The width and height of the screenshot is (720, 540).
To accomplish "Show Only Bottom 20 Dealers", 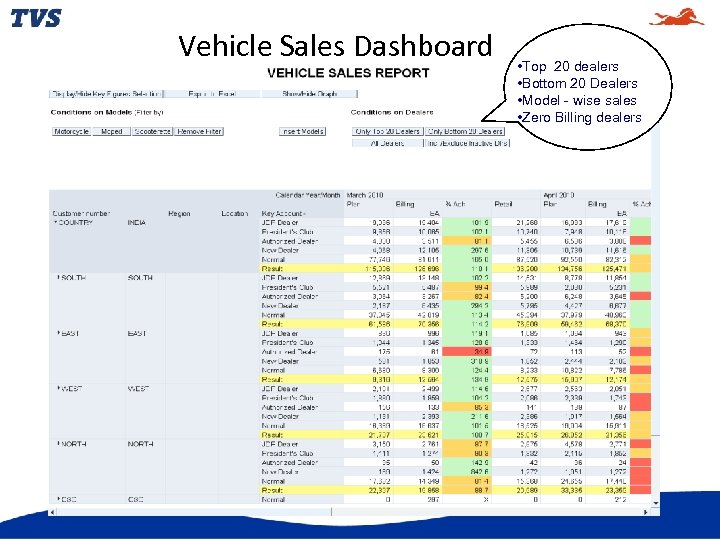I will 465,131.
